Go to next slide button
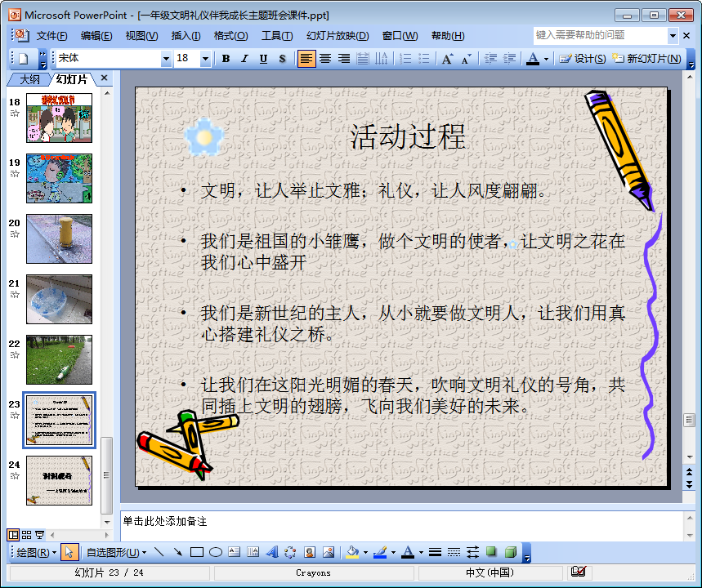This screenshot has height=588, width=702. (x=689, y=484)
